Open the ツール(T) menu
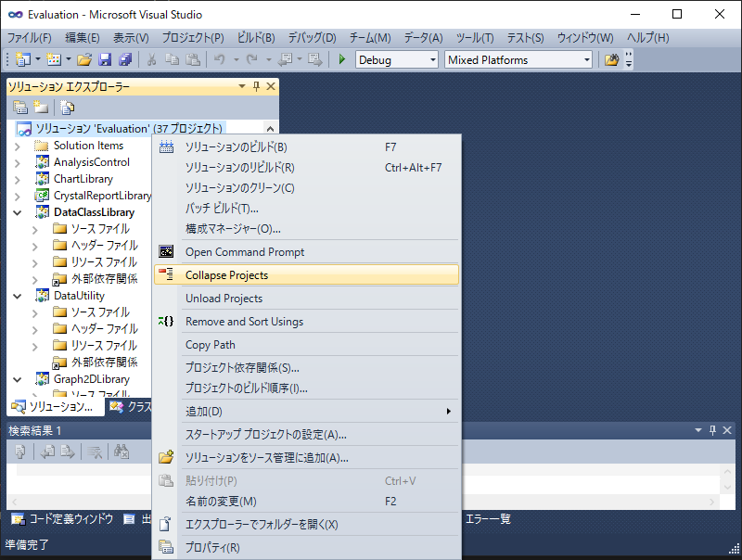The height and width of the screenshot is (560, 742). point(475,38)
